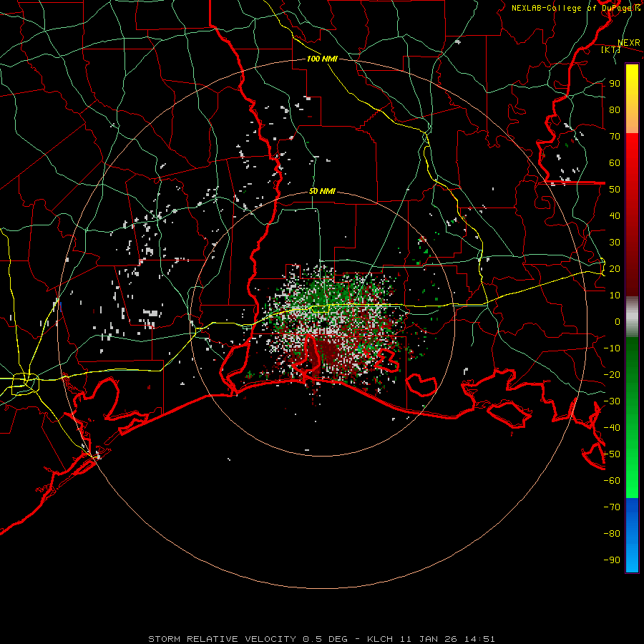Click STORM RELATIVE VELOCITY title in footer
Image resolution: width=644 pixels, height=644 pixels.
(x=222, y=639)
